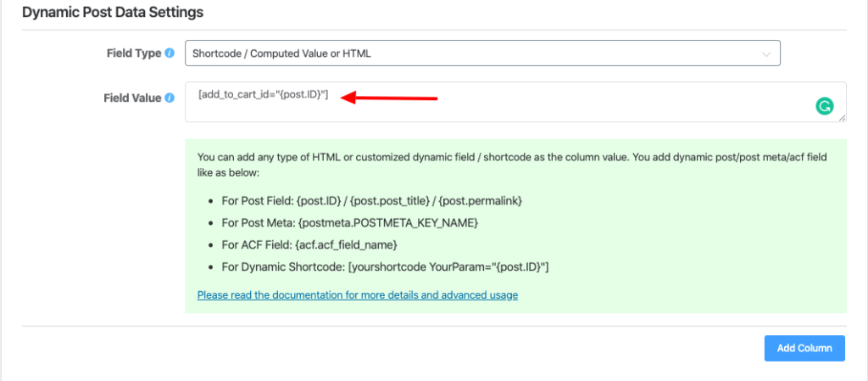This screenshot has height=381, width=868.
Task: Open the documentation and advanced usage link
Action: (357, 295)
